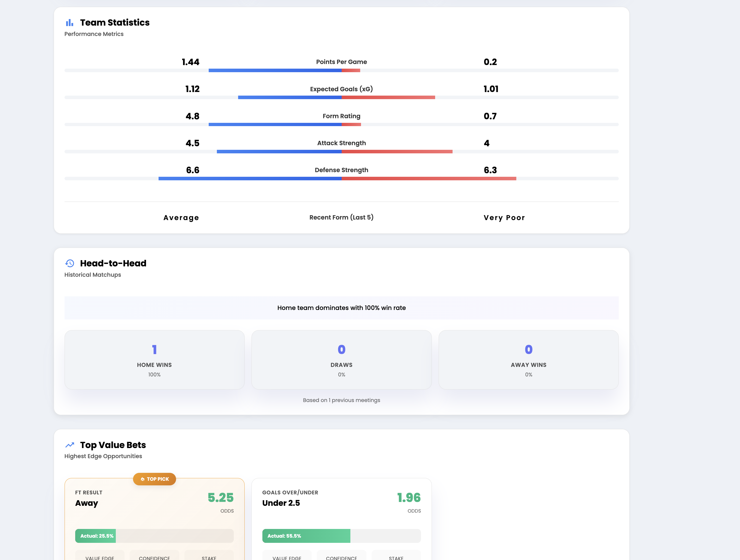Click the 5.25 odds value
Image resolution: width=740 pixels, height=560 pixels.
point(220,497)
